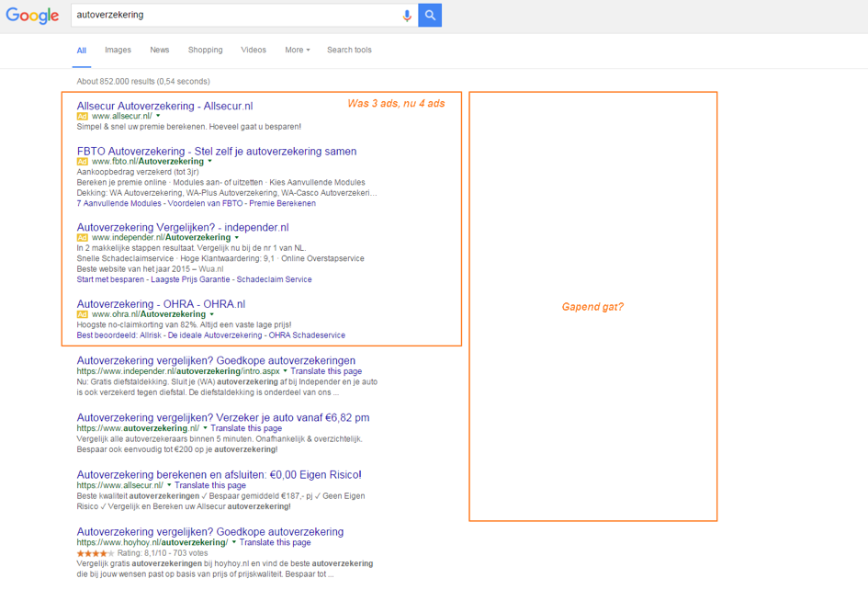Click the Laagste Prijs Garantie sitelink

tap(190, 279)
